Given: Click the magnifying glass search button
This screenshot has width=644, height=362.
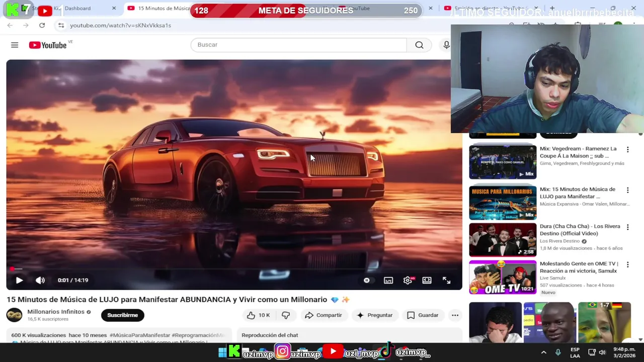Looking at the screenshot, I should tap(419, 45).
